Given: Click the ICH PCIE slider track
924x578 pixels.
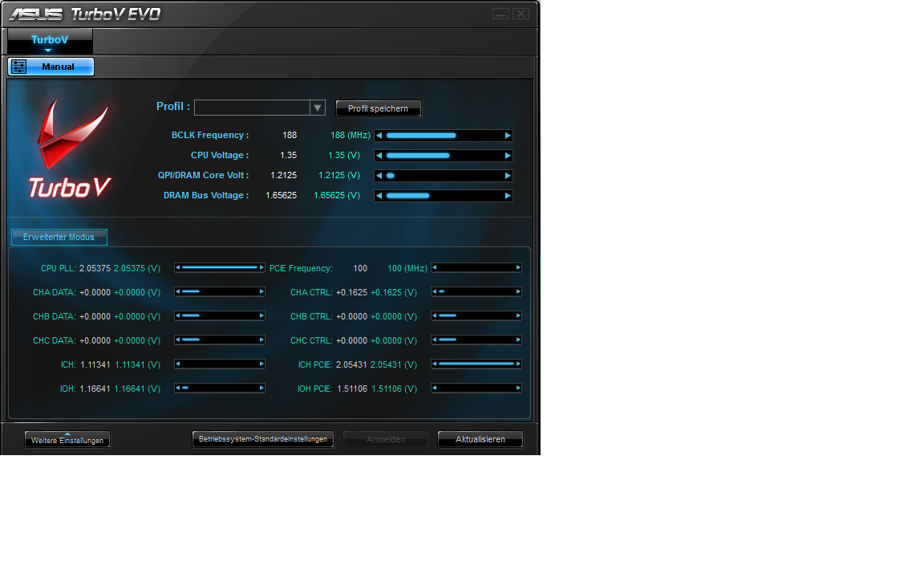Looking at the screenshot, I should (x=476, y=364).
